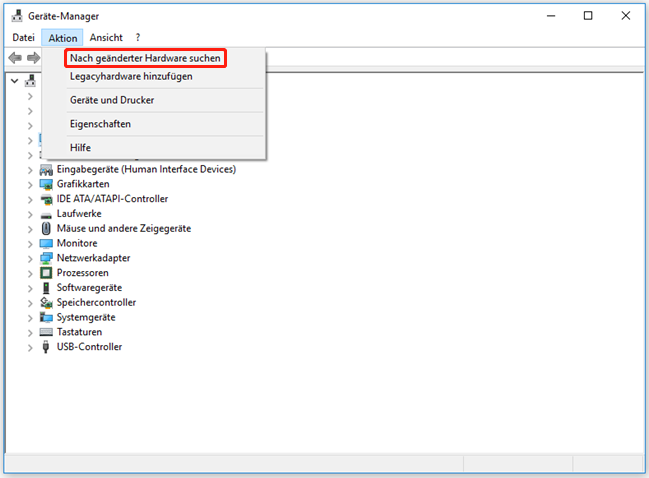The height and width of the screenshot is (478, 649).
Task: Click the USB-Controller icon
Action: tap(46, 347)
